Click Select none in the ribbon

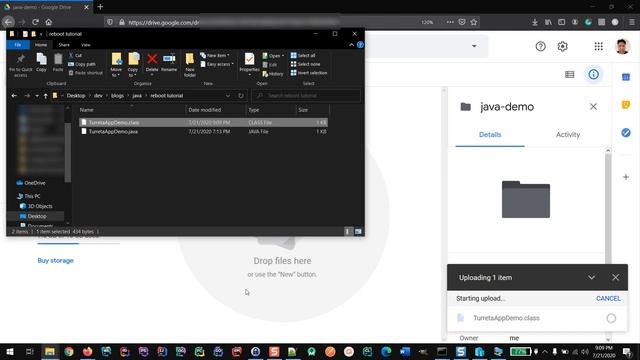pyautogui.click(x=305, y=64)
